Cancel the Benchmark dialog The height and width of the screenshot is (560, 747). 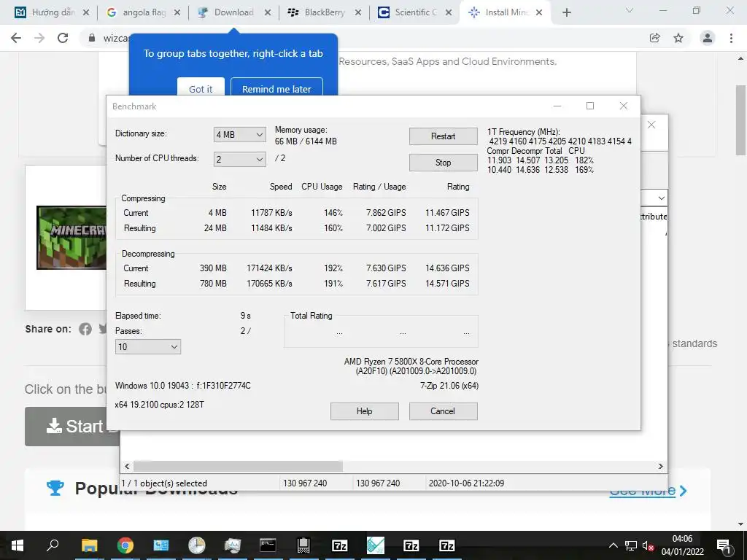pos(443,411)
